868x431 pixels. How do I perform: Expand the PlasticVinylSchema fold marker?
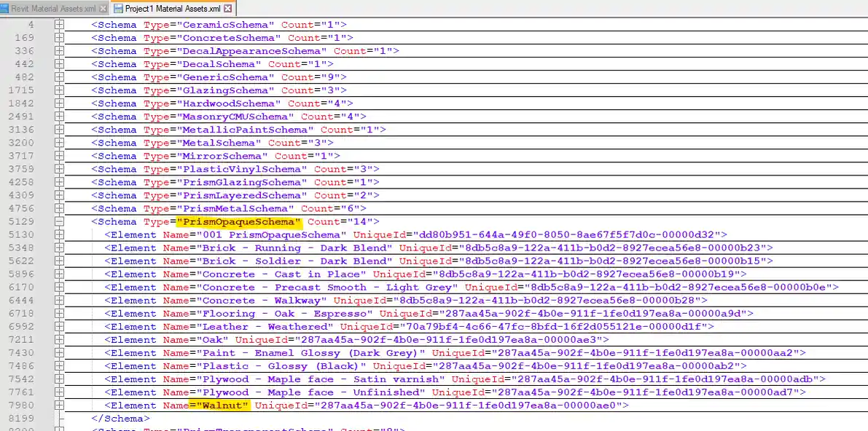coord(59,168)
